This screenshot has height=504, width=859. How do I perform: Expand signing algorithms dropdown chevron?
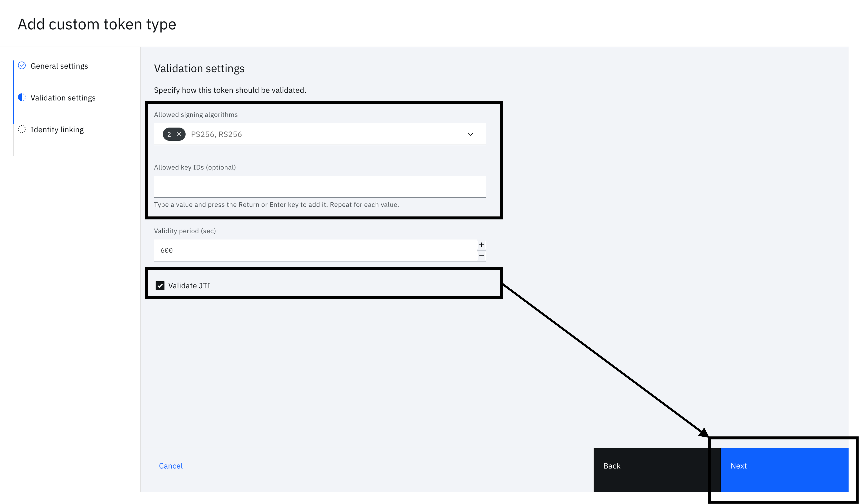[x=470, y=134]
